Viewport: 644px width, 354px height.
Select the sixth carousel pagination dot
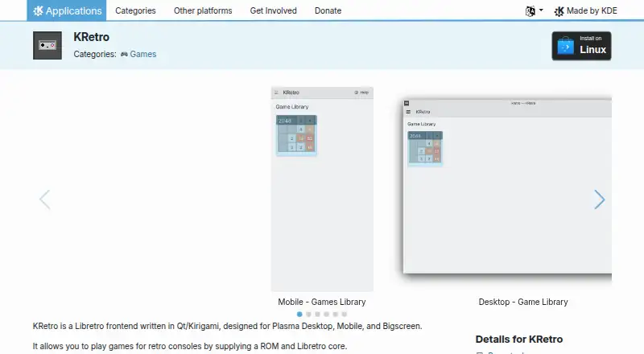345,314
